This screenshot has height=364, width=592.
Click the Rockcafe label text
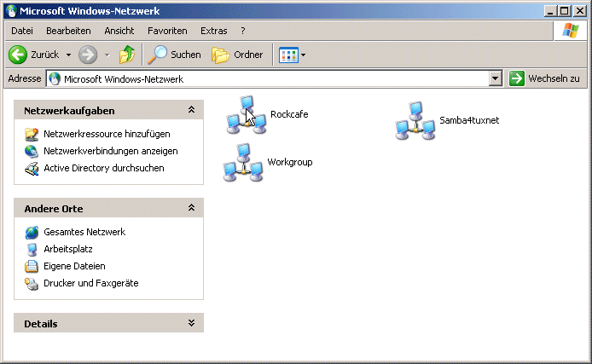tap(289, 114)
